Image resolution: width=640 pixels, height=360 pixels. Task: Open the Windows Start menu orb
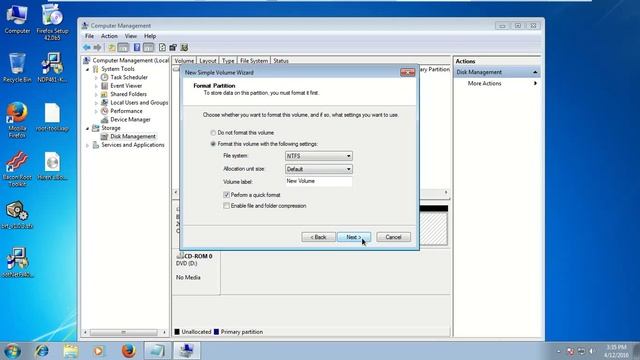click(x=12, y=351)
